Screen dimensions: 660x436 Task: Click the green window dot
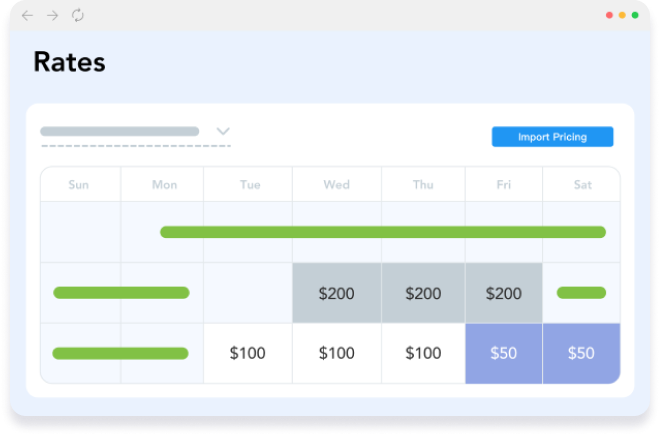[x=635, y=16]
